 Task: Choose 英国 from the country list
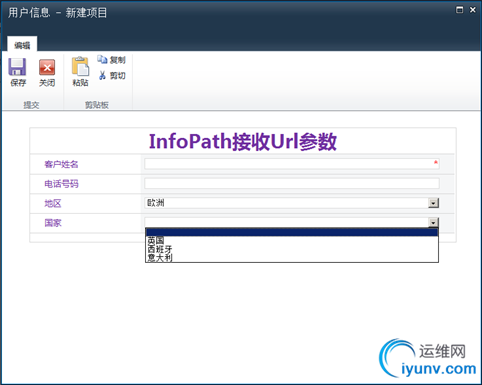(x=292, y=240)
